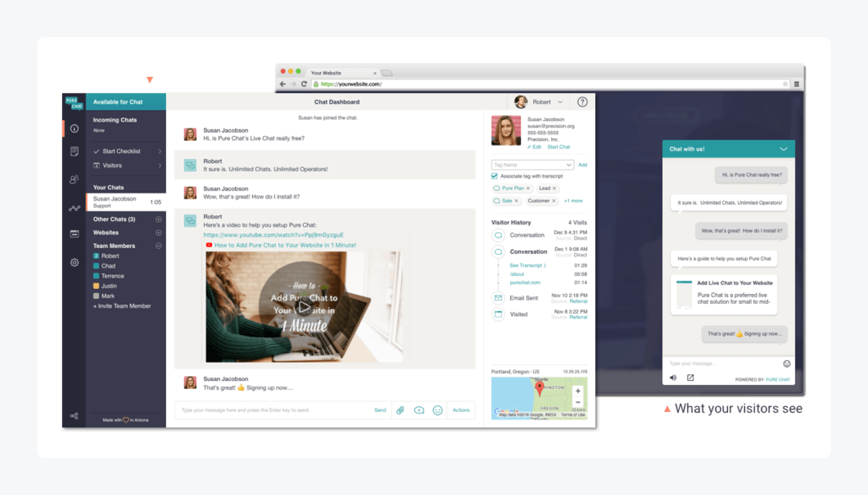Click the help question mark icon
The height and width of the screenshot is (495, 868).
(582, 102)
